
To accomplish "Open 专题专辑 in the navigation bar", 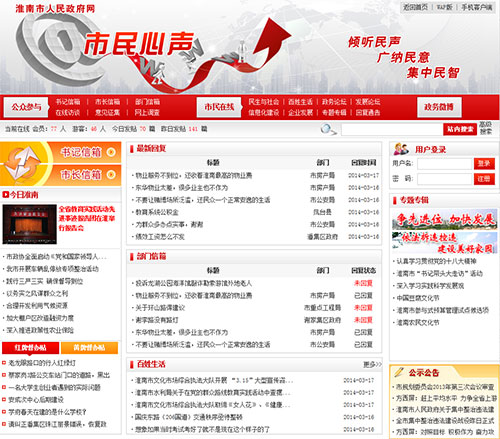I will click(334, 113).
